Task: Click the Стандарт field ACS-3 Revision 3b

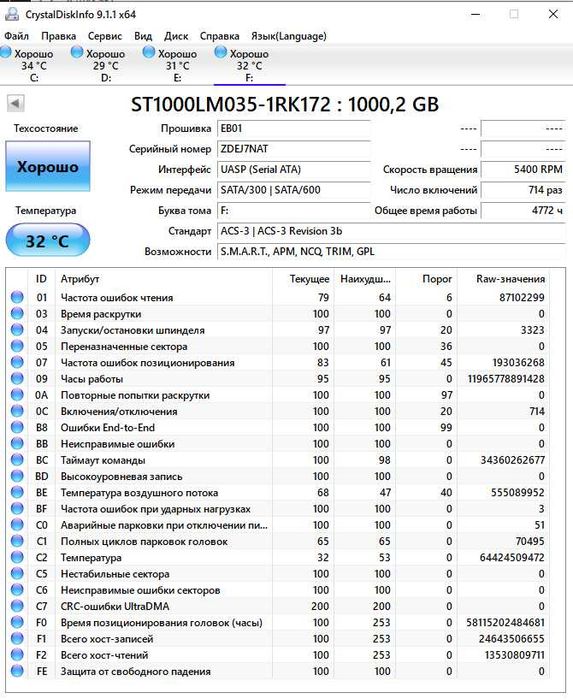Action: [x=391, y=231]
